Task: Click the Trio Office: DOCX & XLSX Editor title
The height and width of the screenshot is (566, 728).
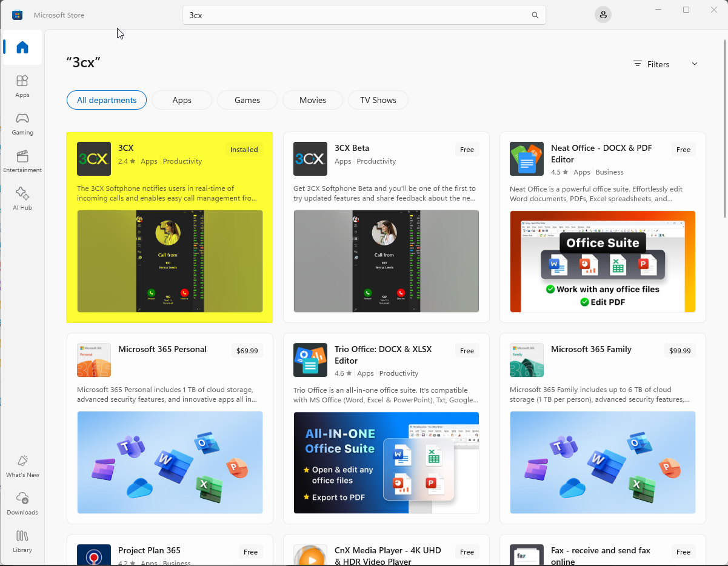Action: (x=383, y=355)
